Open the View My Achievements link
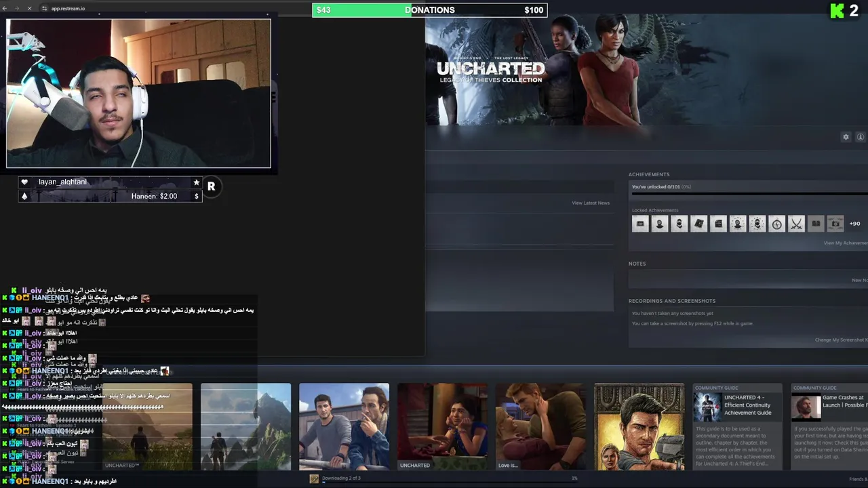Screen dimensions: 868x488 tap(846, 243)
